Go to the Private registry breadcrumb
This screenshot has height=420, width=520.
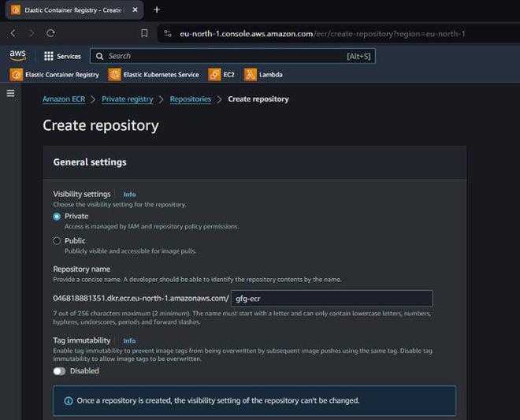click(128, 99)
